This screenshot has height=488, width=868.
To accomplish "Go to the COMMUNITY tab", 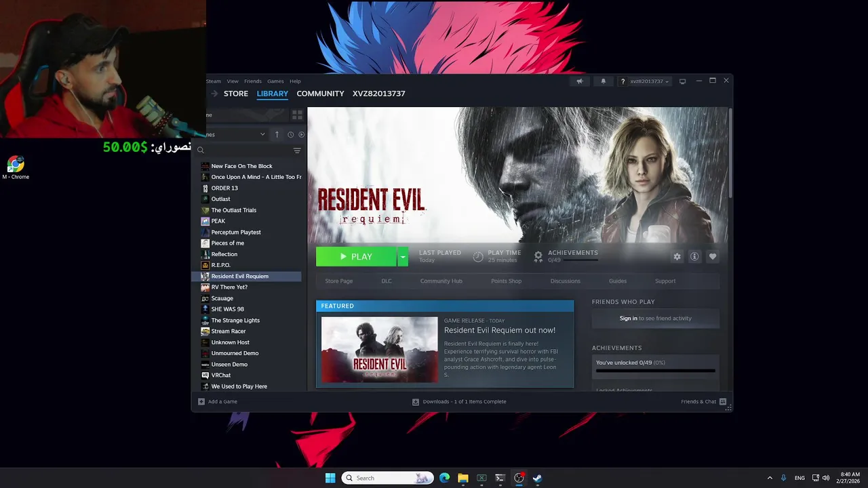I will coord(320,94).
